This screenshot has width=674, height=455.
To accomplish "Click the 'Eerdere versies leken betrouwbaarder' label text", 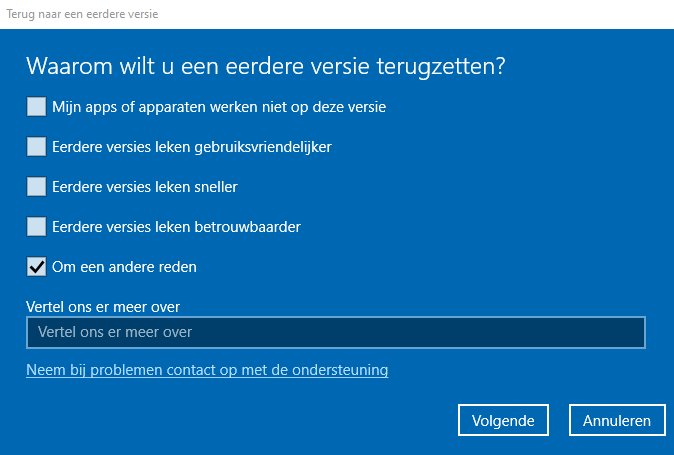I will coord(176,226).
